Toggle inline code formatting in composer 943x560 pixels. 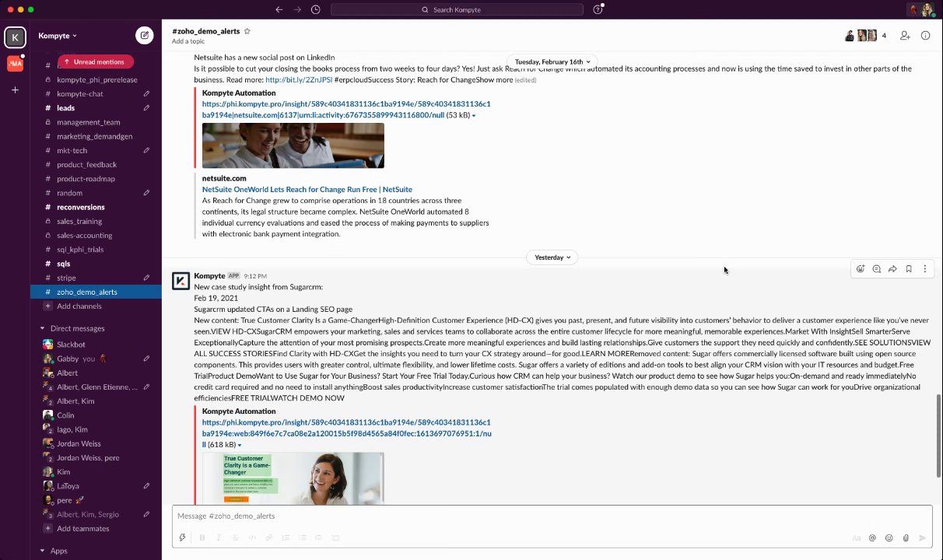[252, 537]
